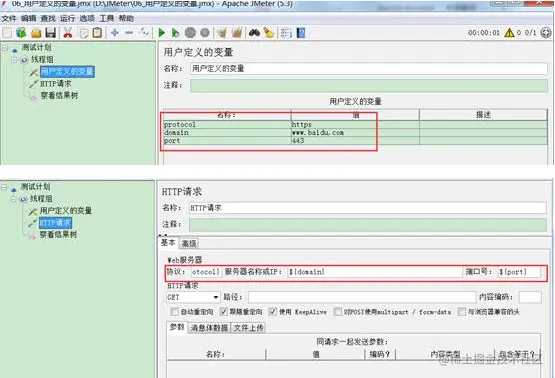This screenshot has width=555, height=378.
Task: Open the Templates toolbar icon
Action: click(x=21, y=33)
